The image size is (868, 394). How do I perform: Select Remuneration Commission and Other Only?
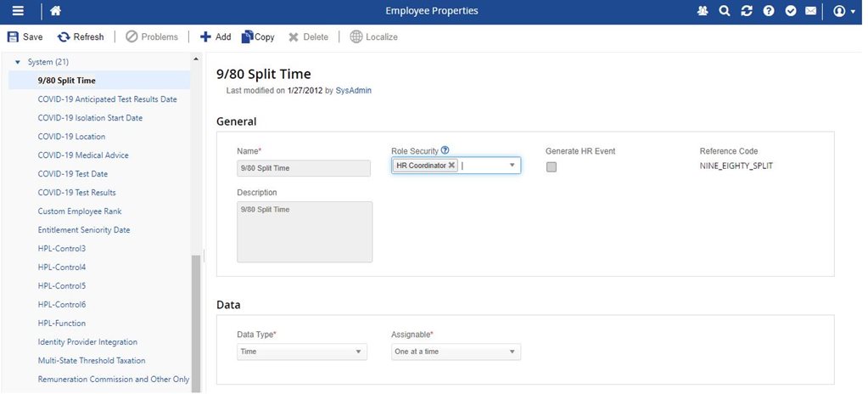tap(114, 379)
